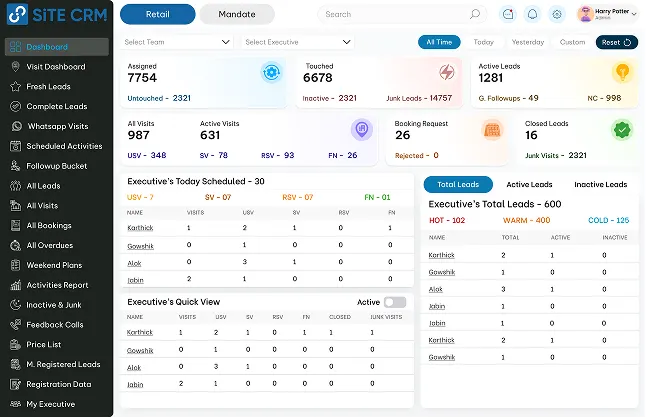The image size is (646, 418).
Task: Click the HOT - 102 count
Action: coord(447,220)
